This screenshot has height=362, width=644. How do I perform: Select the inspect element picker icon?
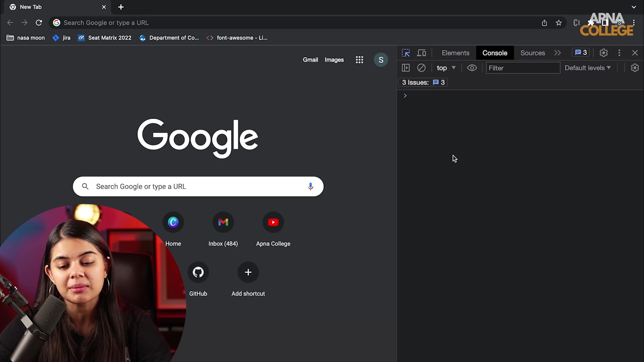coord(406,53)
